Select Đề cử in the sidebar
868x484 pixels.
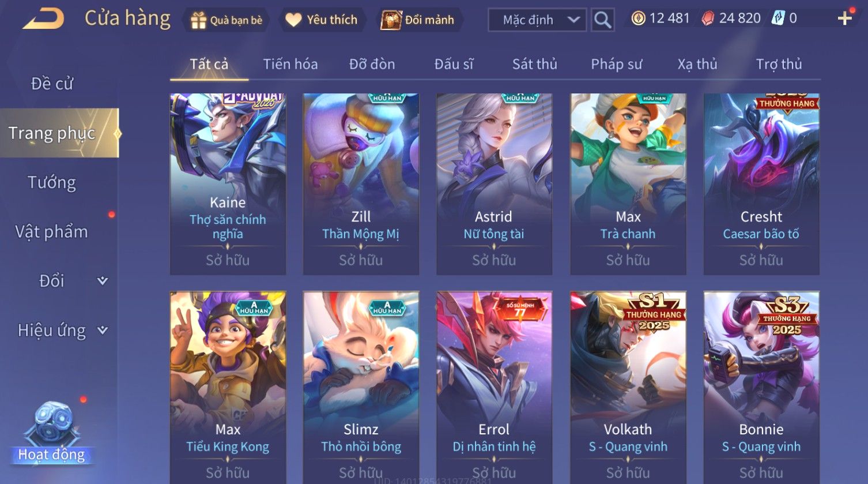coord(52,84)
